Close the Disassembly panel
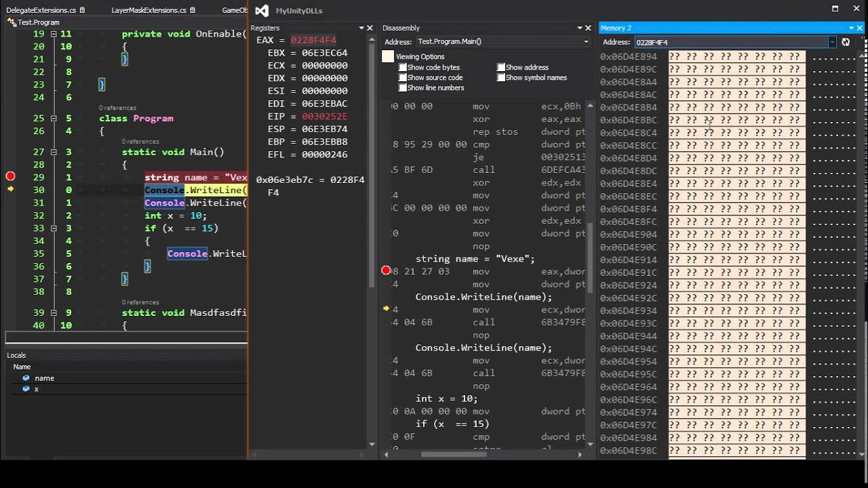Image resolution: width=868 pixels, height=488 pixels. click(x=589, y=28)
